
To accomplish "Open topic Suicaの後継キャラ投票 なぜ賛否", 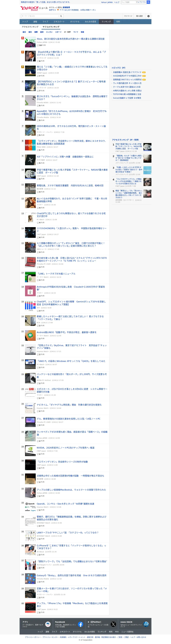I will (127, 98).
